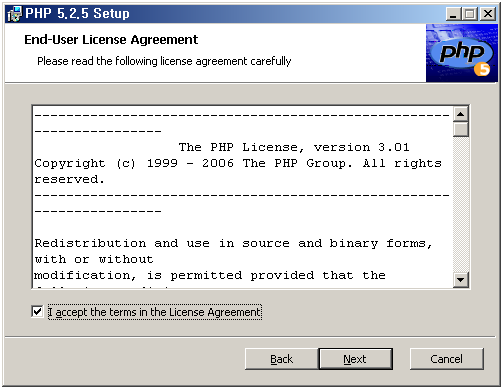Click the installer icon in the title bar

click(14, 14)
